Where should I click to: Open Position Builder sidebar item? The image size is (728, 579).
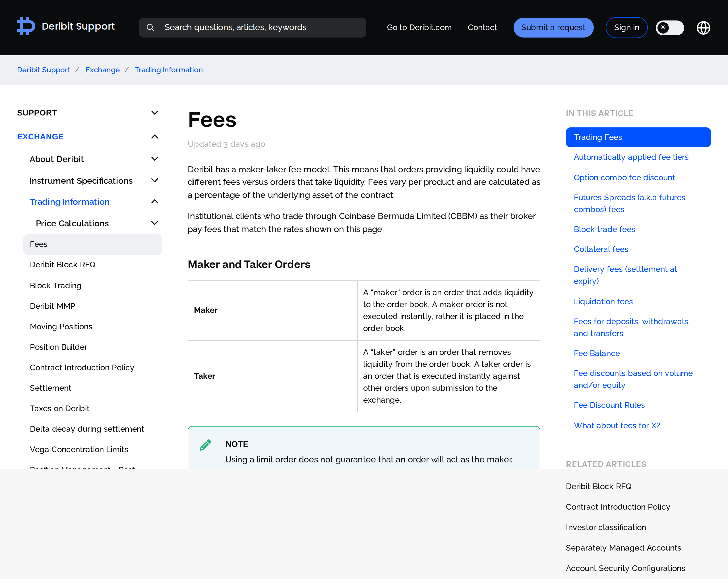click(58, 347)
